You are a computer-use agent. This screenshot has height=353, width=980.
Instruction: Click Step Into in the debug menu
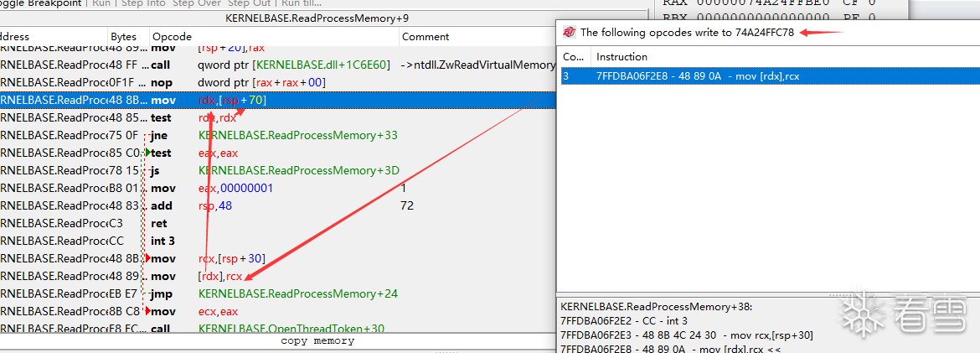(x=144, y=3)
